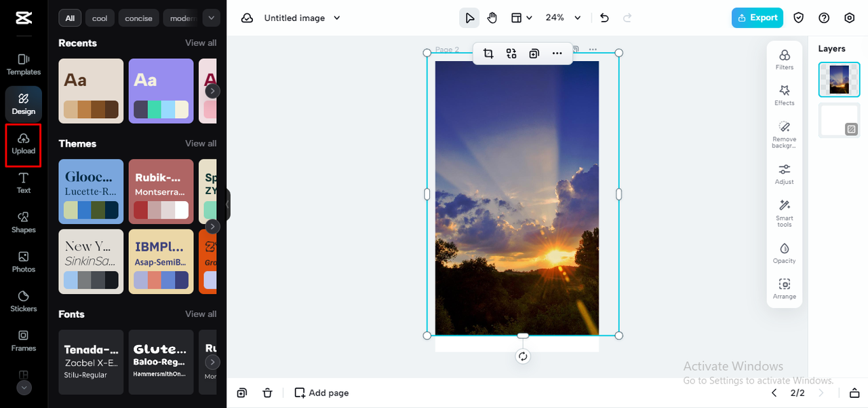
Task: Open the Effects tool
Action: (785, 95)
